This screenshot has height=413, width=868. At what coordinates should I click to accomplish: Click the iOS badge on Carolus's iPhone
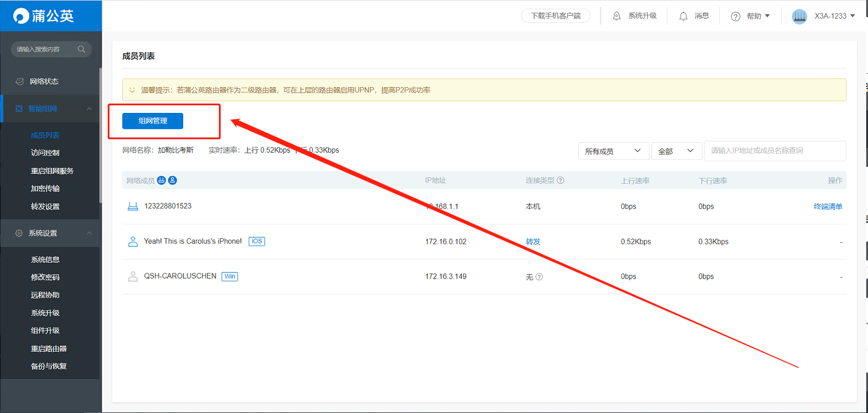coord(256,241)
